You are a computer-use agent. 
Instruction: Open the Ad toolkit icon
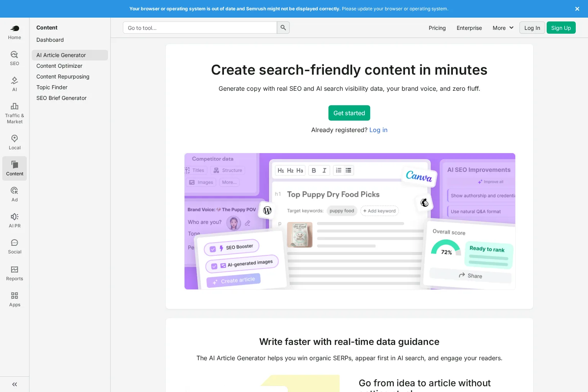click(15, 194)
